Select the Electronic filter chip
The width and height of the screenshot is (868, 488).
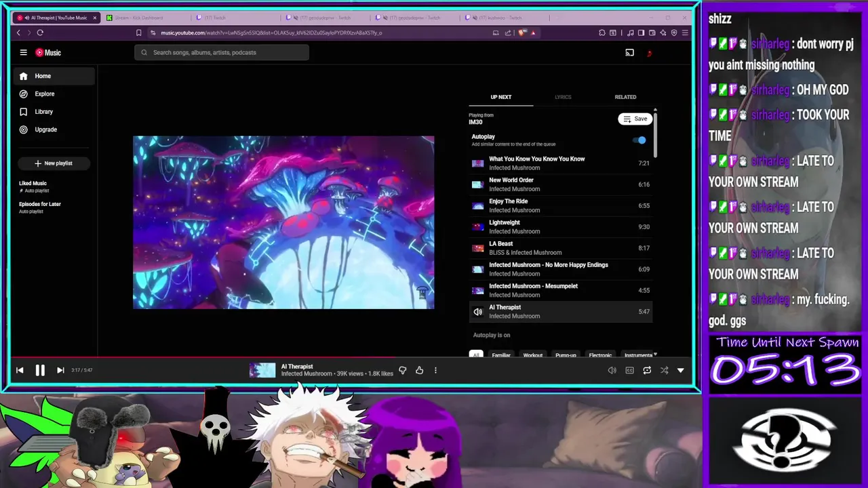click(600, 355)
